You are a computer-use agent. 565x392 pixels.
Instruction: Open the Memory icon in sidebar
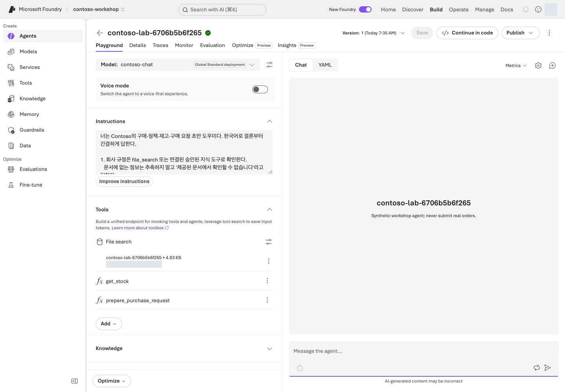point(11,114)
